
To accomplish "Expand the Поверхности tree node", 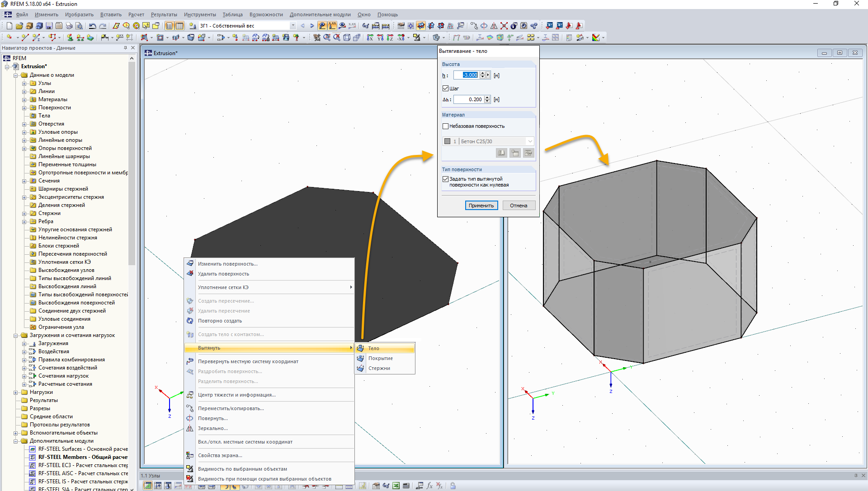I will coord(24,108).
